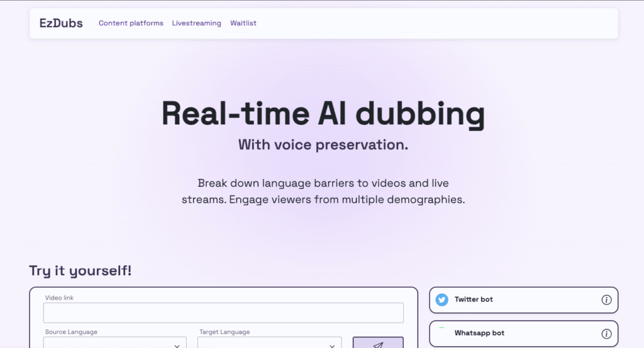644x348 pixels.
Task: Click the Twitter bird icon
Action: 442,300
